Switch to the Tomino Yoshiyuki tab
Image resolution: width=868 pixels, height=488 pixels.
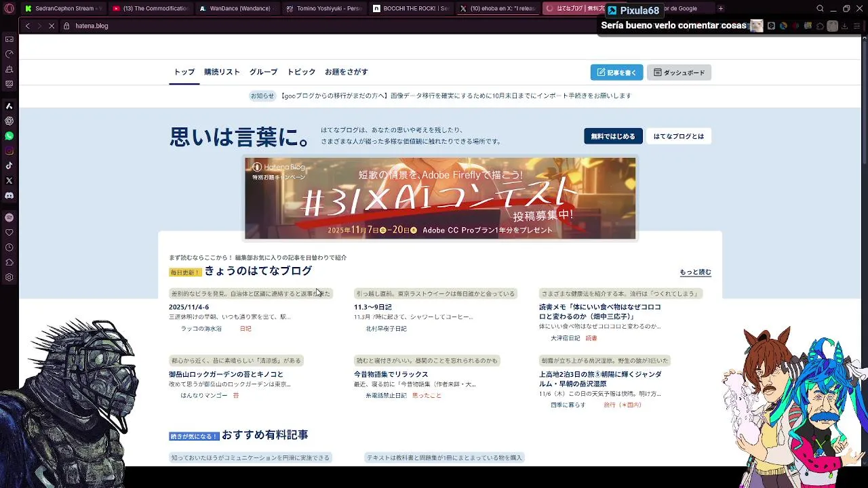click(x=324, y=9)
